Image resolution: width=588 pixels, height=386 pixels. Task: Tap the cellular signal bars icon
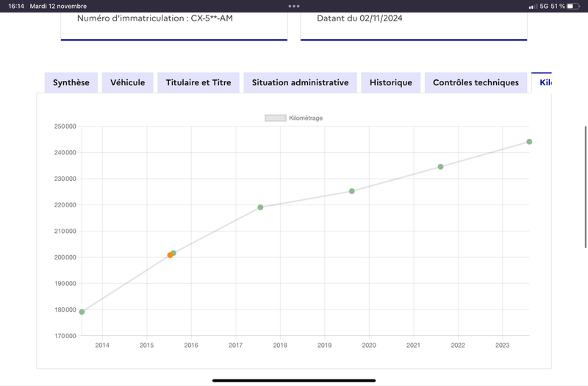coord(533,7)
